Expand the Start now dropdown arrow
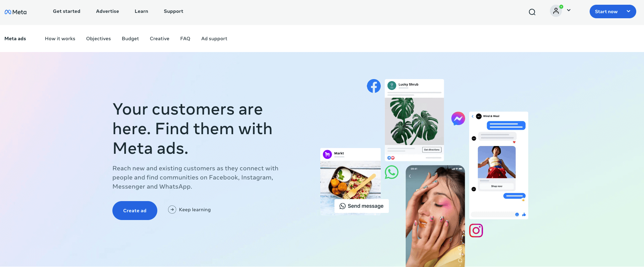 [x=628, y=11]
